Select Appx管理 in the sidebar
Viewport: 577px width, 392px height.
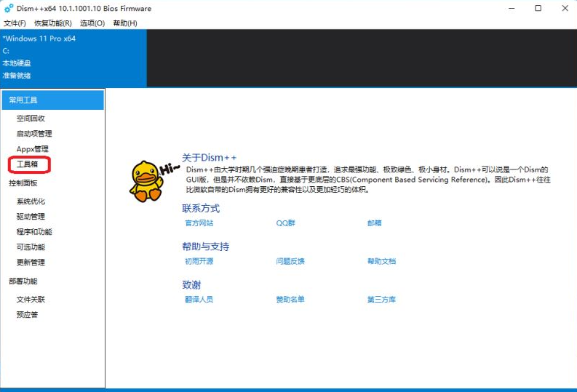32,149
